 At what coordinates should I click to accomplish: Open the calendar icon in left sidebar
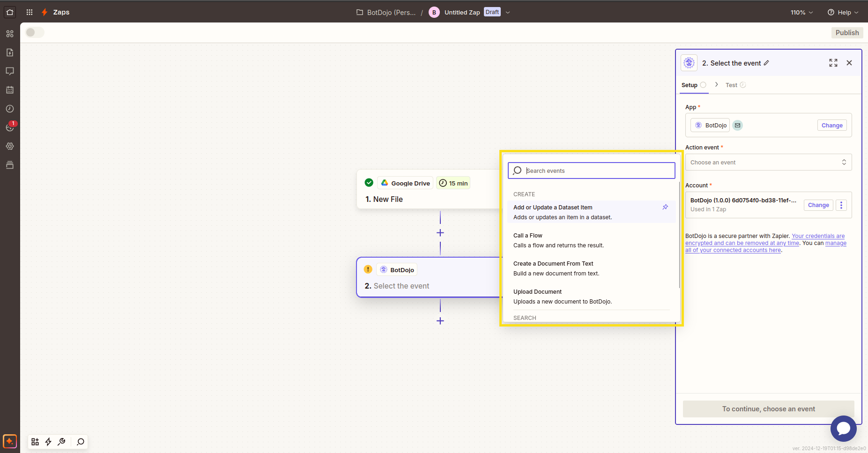[x=10, y=90]
